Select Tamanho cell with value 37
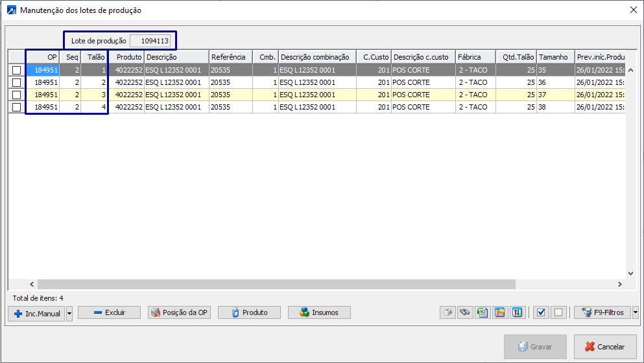 click(556, 95)
